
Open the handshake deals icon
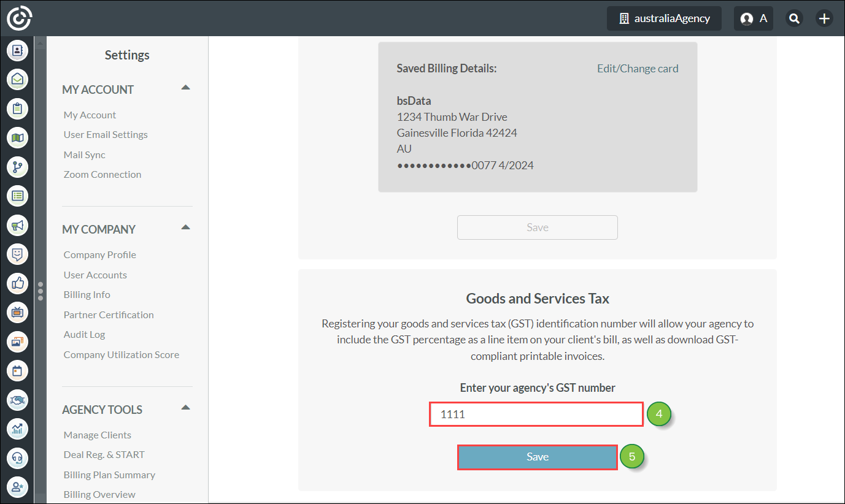point(18,400)
